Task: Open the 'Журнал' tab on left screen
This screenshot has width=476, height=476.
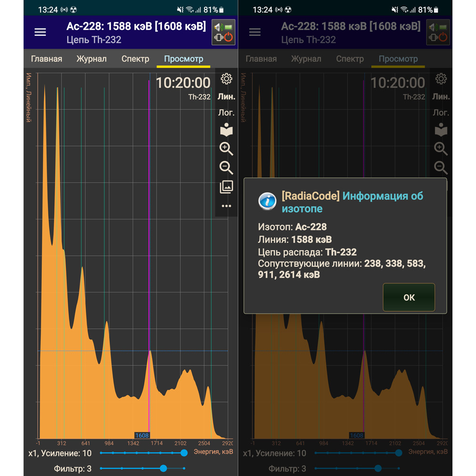Action: [x=91, y=59]
